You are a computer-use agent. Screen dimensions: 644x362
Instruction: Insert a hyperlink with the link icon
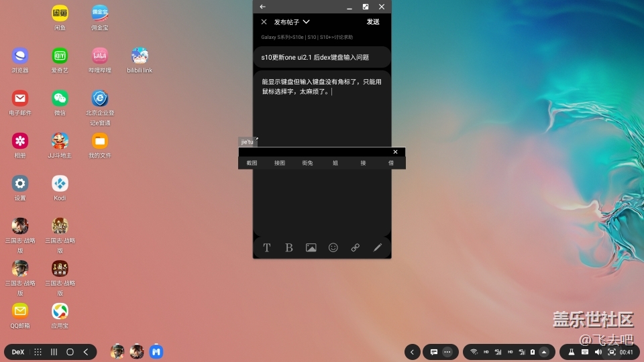click(356, 247)
